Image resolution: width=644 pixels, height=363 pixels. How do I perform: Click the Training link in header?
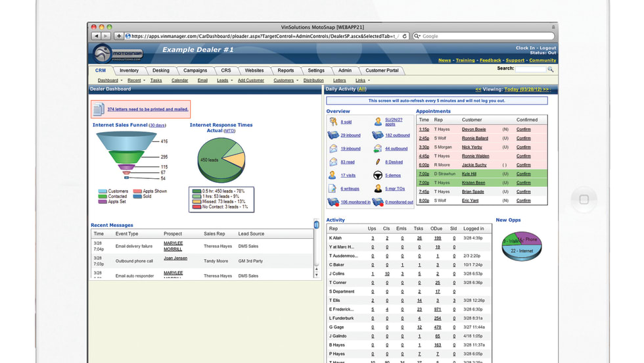465,60
